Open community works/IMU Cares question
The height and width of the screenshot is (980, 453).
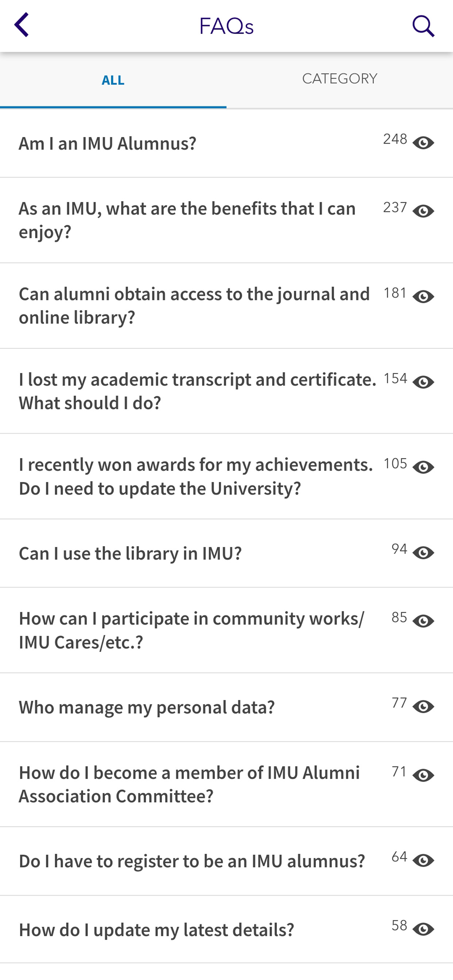[x=226, y=630]
